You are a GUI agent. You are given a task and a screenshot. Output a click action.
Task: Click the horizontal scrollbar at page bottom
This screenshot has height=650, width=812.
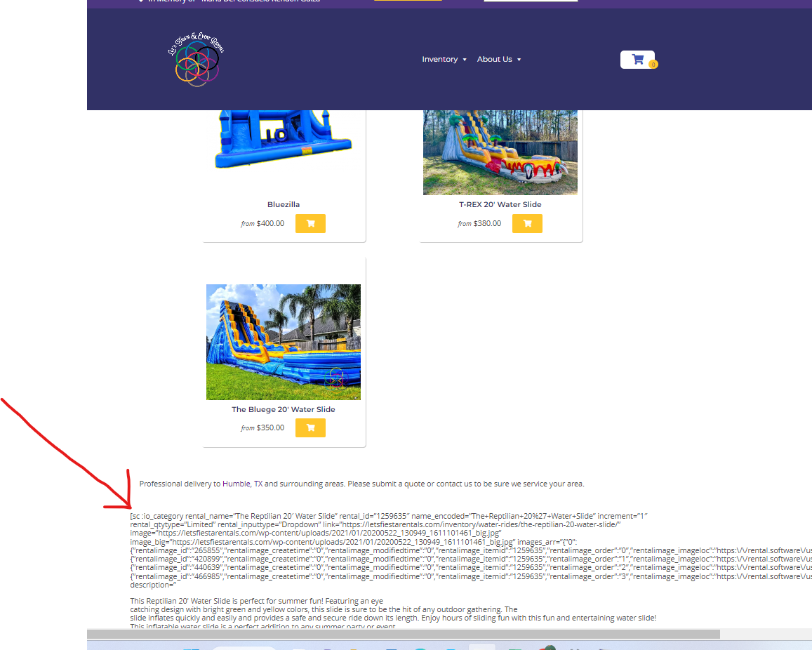(404, 634)
